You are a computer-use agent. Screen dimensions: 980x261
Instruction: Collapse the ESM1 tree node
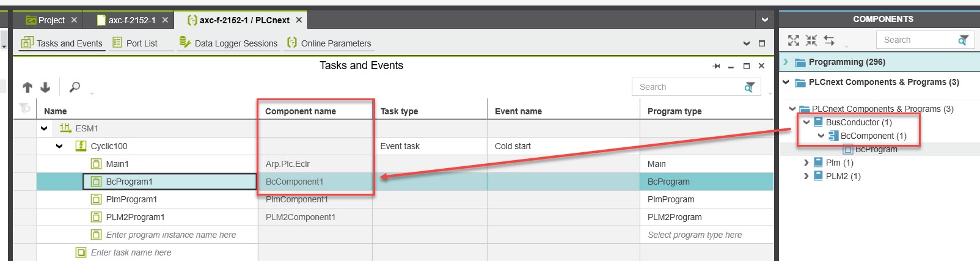pyautogui.click(x=44, y=128)
